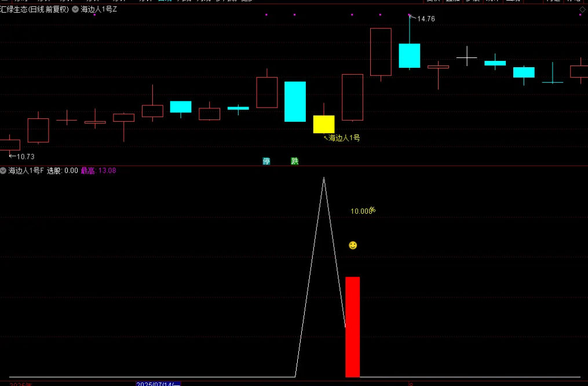Click the yellow 海边人1号 annotation label
This screenshot has height=386, width=588.
[x=344, y=138]
